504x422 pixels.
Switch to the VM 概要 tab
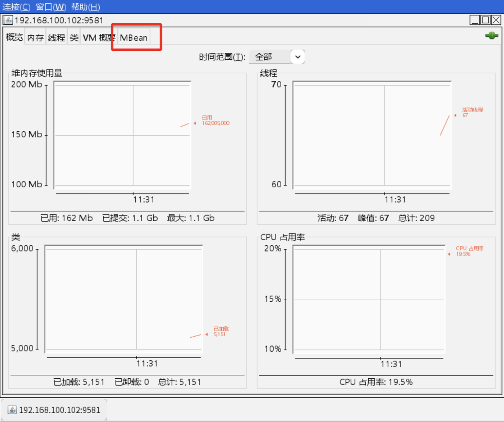coord(99,38)
